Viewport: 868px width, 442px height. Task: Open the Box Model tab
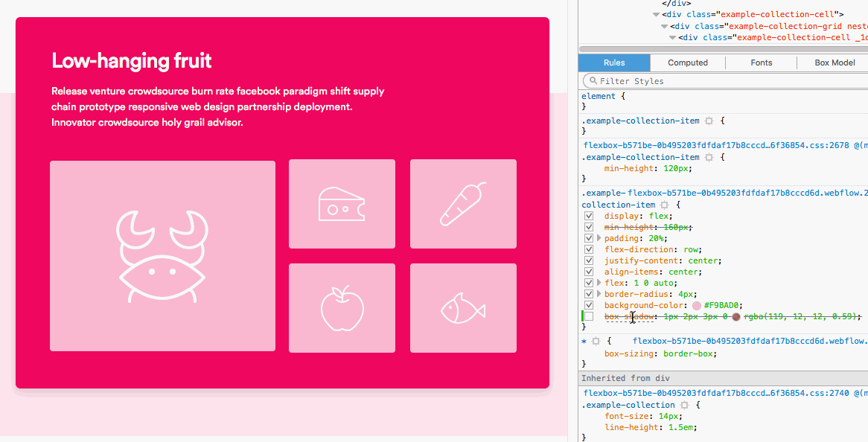[835, 63]
